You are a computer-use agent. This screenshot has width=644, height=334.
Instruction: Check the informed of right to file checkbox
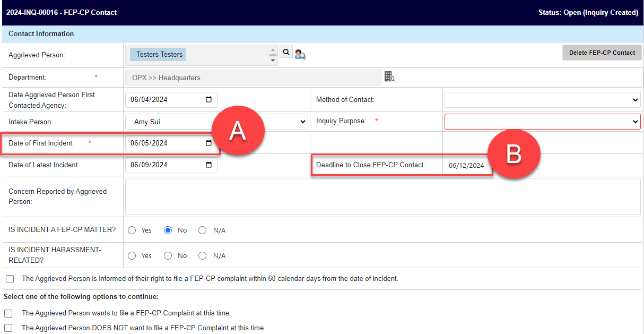pos(10,279)
